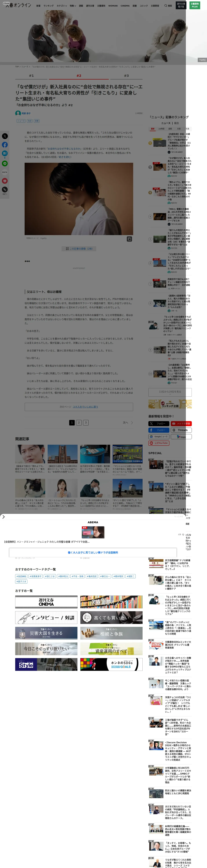This screenshot has height=868, width=207.
Task: Select the 月間 ranking tab
Action: 179,129
